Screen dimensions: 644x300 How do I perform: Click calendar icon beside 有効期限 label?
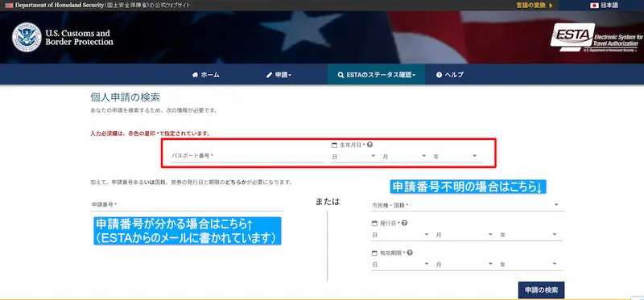coord(374,253)
